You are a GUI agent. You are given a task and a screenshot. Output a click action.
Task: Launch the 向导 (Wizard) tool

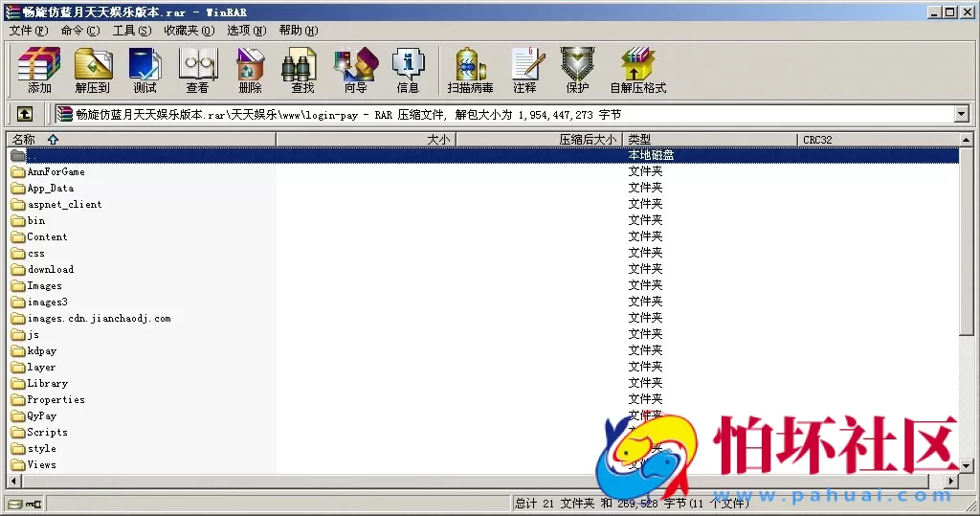356,70
